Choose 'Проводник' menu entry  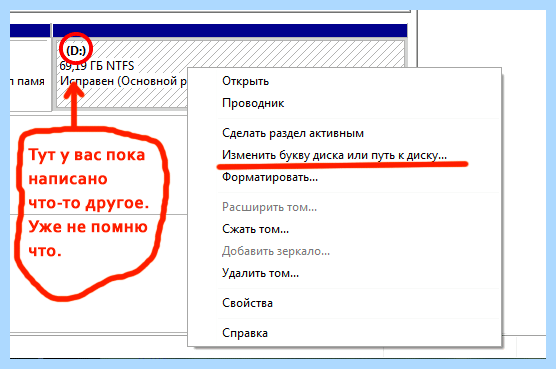click(x=344, y=103)
